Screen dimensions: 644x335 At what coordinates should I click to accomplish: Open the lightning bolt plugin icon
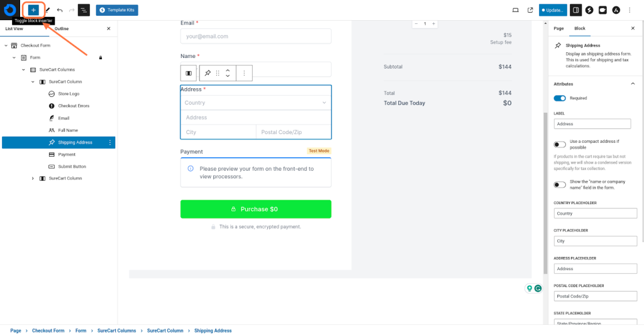tap(589, 10)
